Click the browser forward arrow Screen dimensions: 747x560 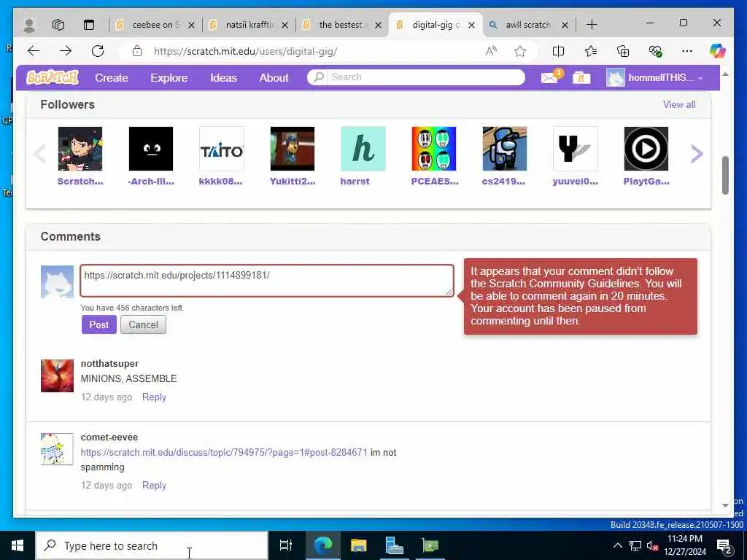click(x=66, y=51)
